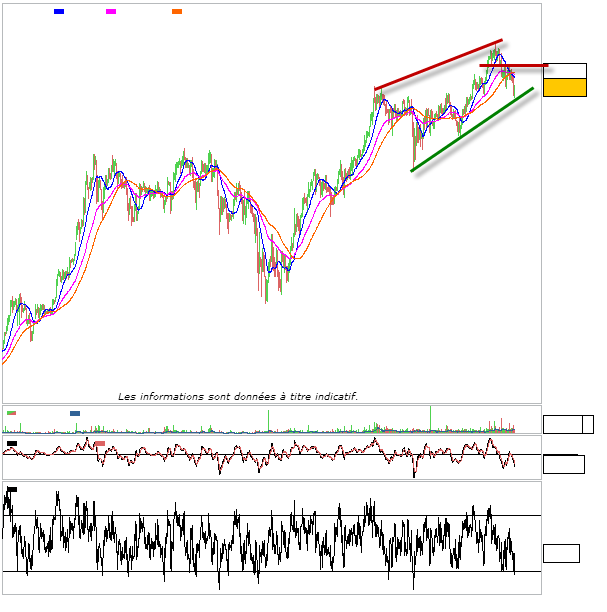Screen dimensions: 607x612
Task: Click the green-red legend marker in volume panel
Action: click(11, 412)
